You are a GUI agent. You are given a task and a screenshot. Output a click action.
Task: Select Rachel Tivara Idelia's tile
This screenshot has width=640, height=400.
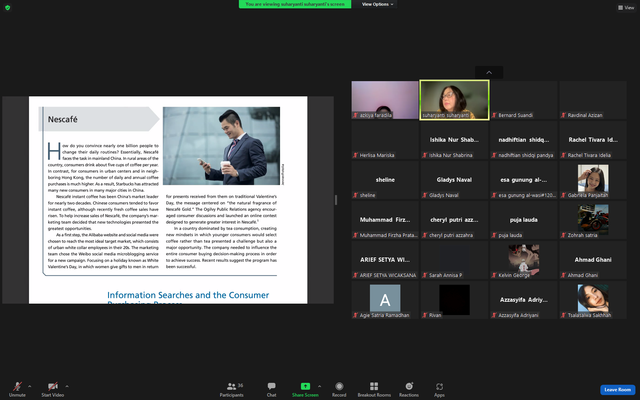coord(593,140)
